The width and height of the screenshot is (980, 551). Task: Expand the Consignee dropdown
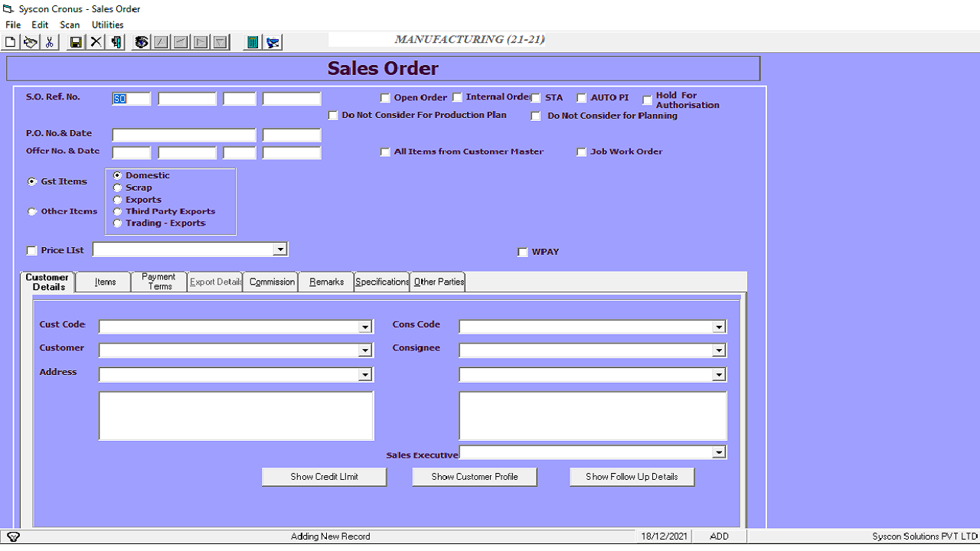point(719,350)
